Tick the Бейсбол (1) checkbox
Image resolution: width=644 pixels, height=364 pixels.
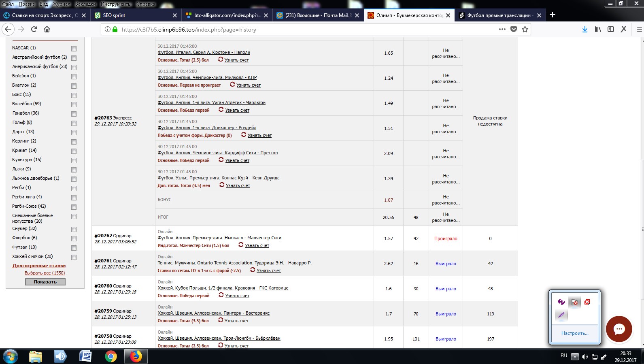pos(74,77)
